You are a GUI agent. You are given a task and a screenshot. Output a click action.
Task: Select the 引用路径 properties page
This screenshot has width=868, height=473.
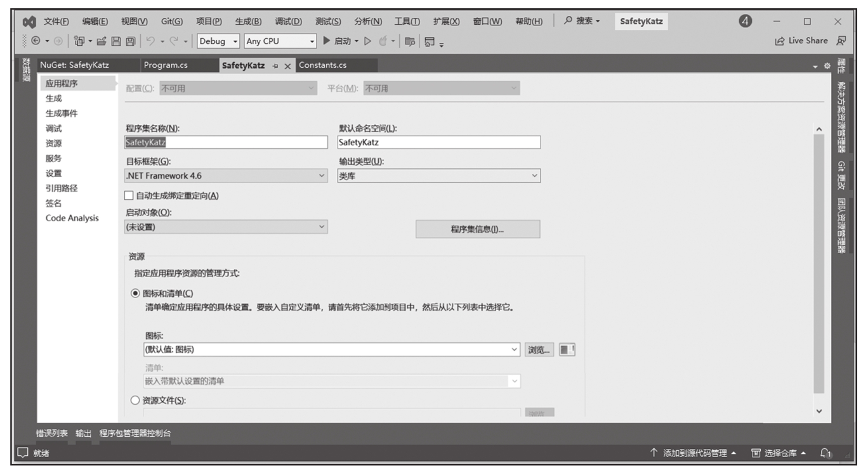click(x=62, y=188)
